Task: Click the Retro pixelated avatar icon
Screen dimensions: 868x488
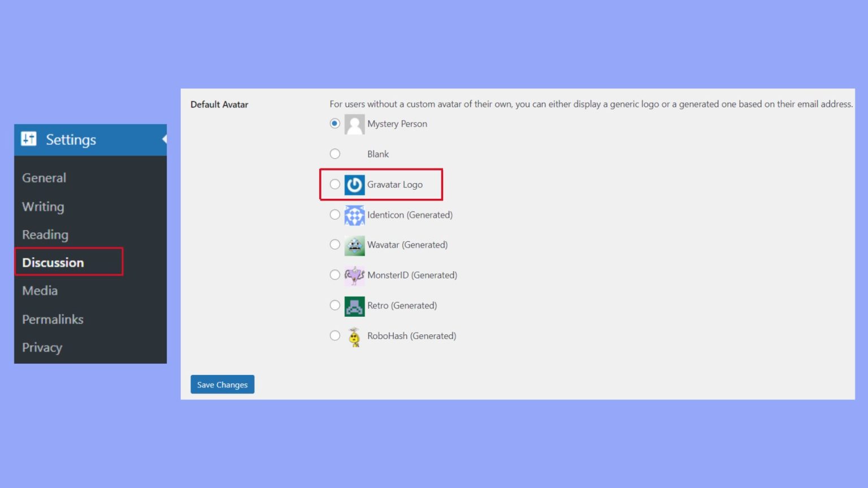Action: pyautogui.click(x=354, y=305)
